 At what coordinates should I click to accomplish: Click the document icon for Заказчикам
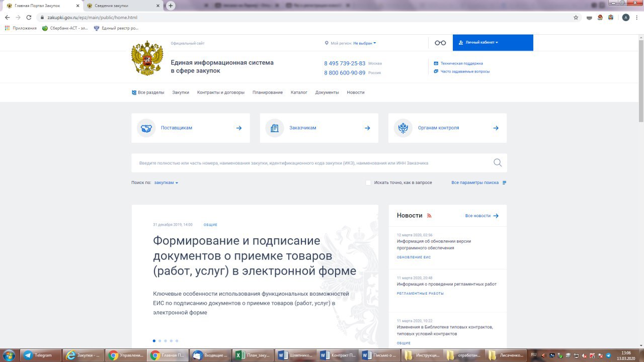(x=275, y=128)
